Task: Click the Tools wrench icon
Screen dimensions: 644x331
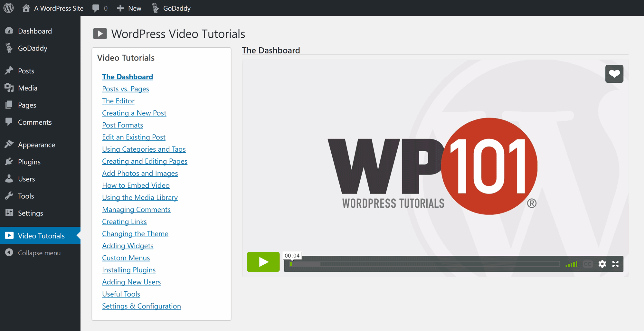Action: coord(9,196)
